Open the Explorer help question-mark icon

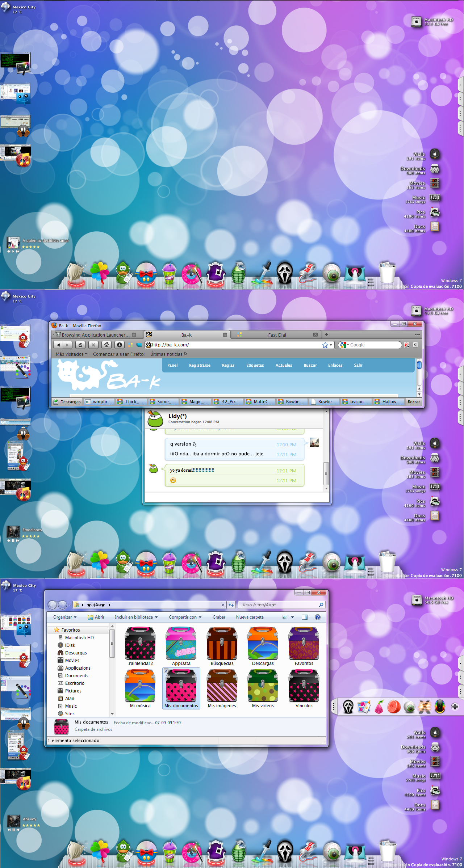[317, 617]
